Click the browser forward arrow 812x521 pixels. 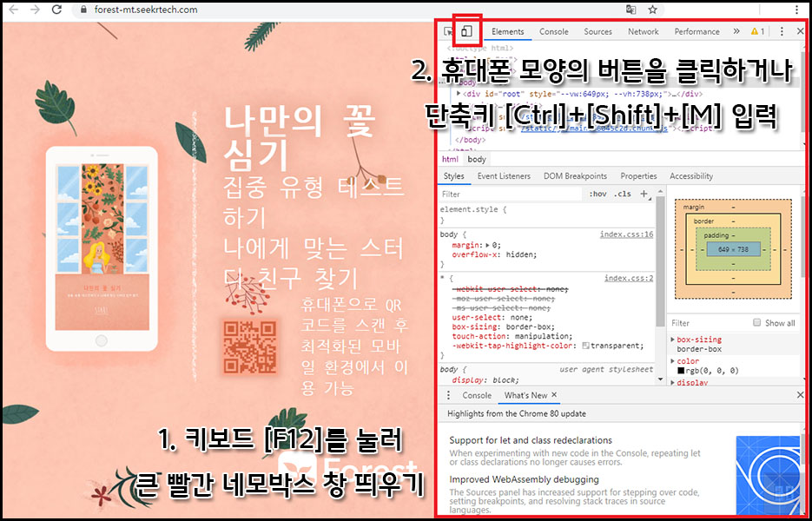pos(36,10)
